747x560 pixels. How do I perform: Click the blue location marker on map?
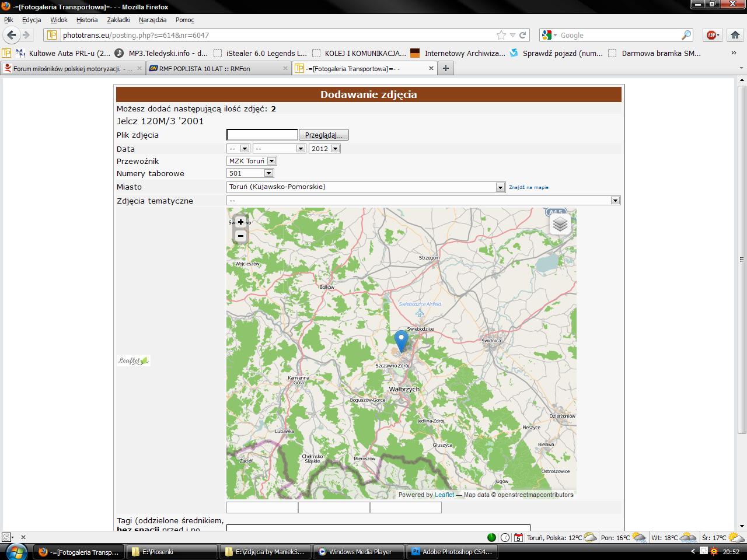click(401, 341)
